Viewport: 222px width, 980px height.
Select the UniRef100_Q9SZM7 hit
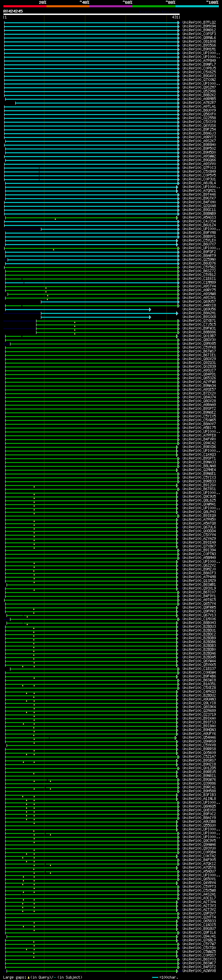point(199,88)
